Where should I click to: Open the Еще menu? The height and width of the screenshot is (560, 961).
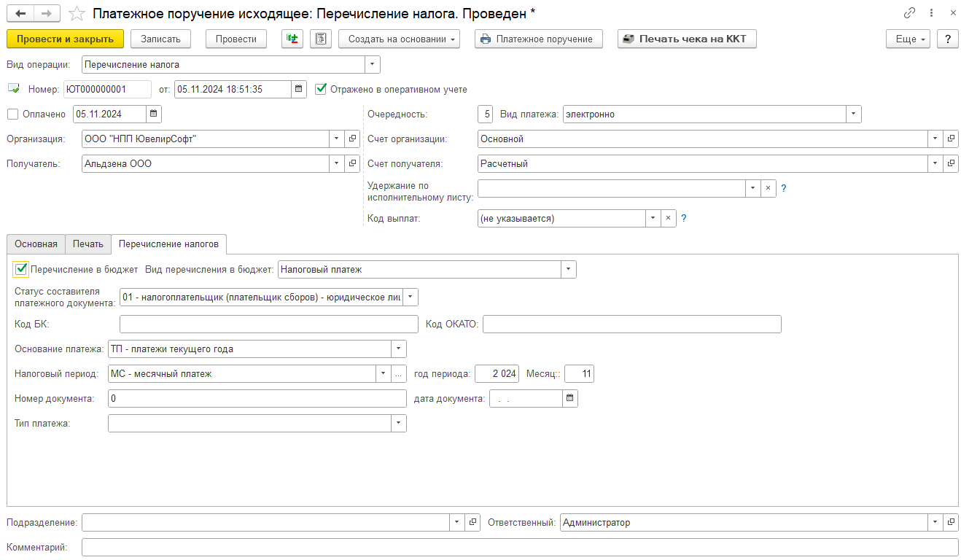909,39
